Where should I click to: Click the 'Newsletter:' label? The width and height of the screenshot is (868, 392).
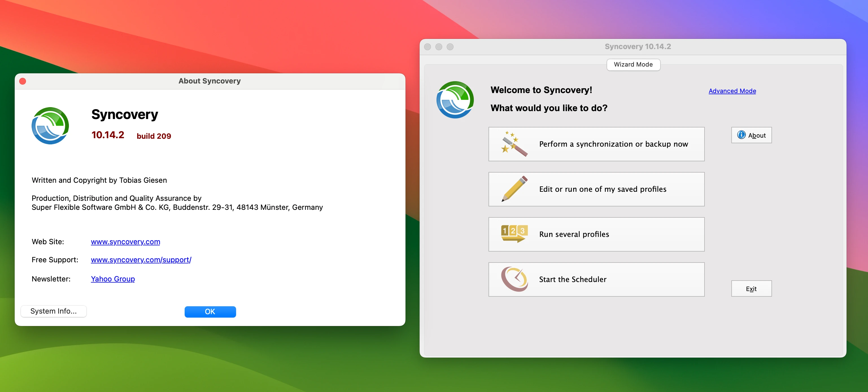(51, 279)
